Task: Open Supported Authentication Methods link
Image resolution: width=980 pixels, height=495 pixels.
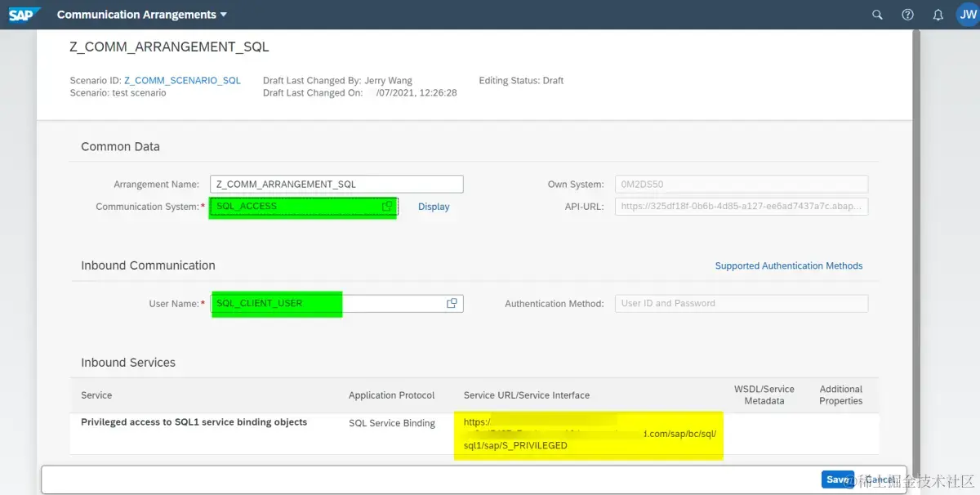Action: point(789,265)
